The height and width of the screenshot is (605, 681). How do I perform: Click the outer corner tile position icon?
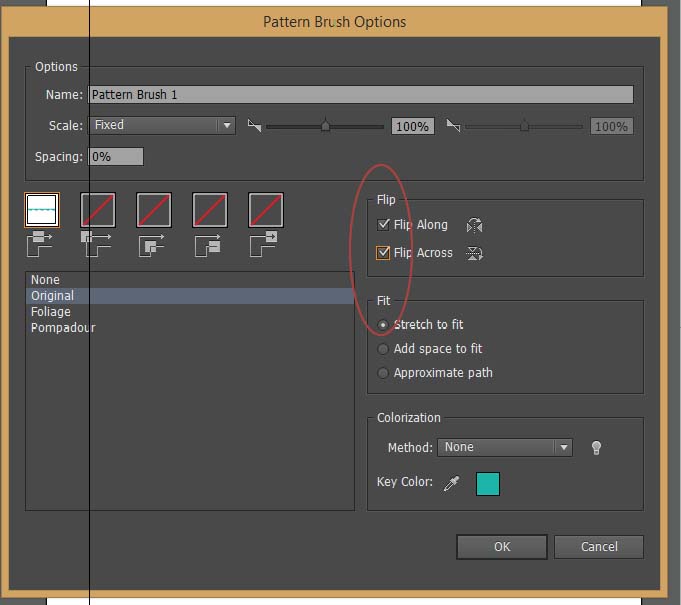96,244
